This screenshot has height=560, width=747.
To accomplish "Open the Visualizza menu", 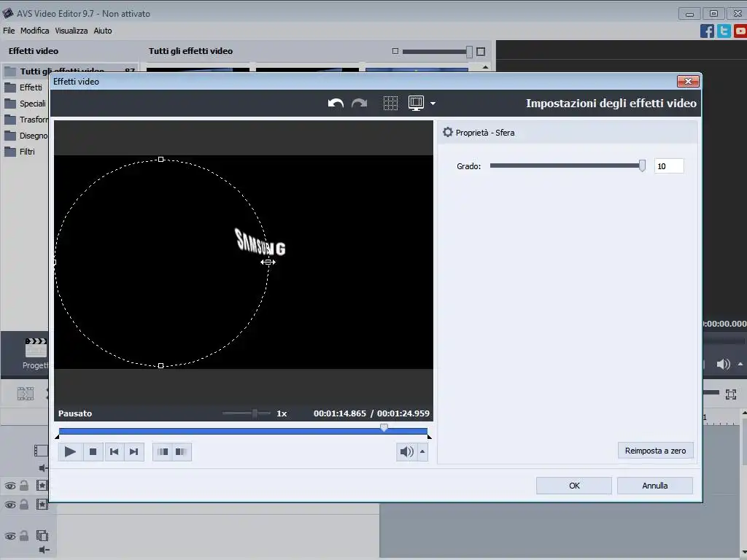I will click(x=71, y=31).
